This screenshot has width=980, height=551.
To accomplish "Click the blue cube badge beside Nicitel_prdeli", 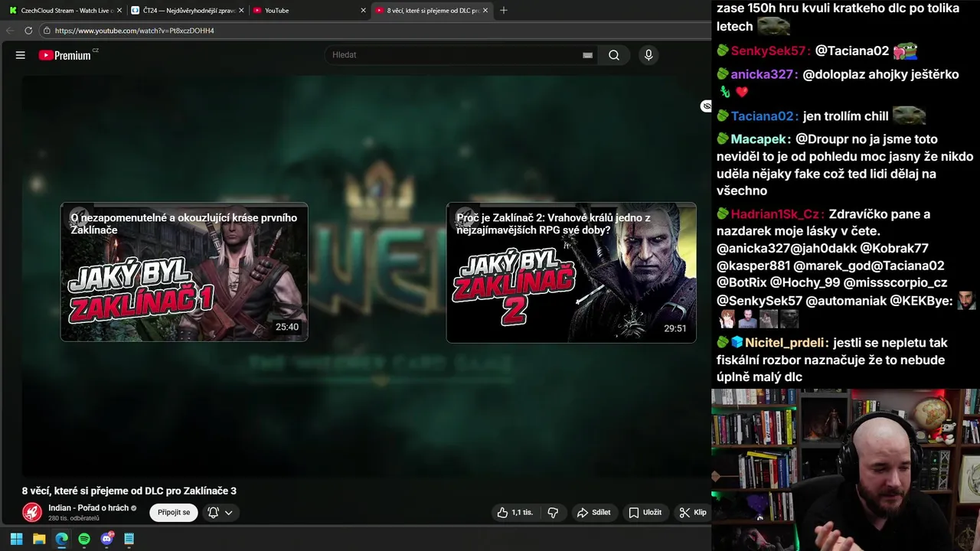I will tap(737, 343).
